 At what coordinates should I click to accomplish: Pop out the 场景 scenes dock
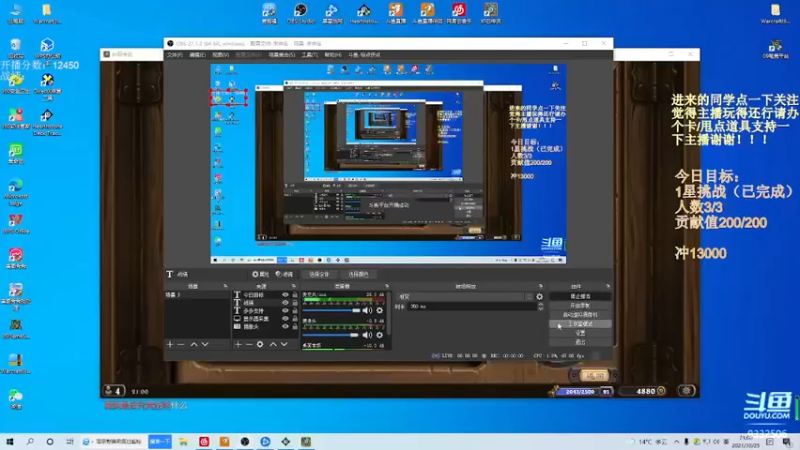click(225, 286)
